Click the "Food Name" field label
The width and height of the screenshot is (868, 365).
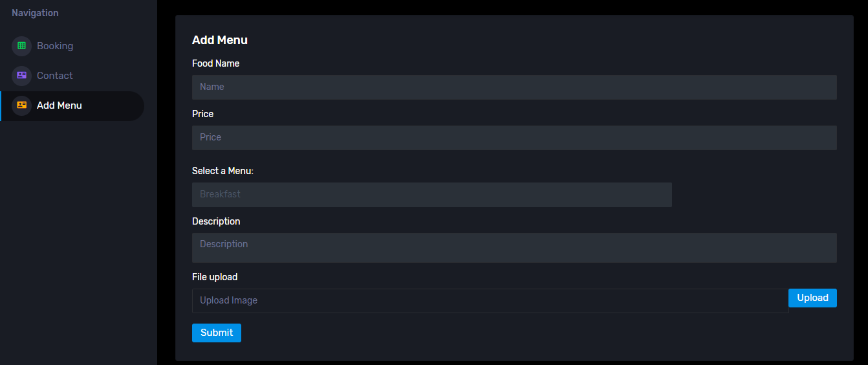pyautogui.click(x=215, y=63)
